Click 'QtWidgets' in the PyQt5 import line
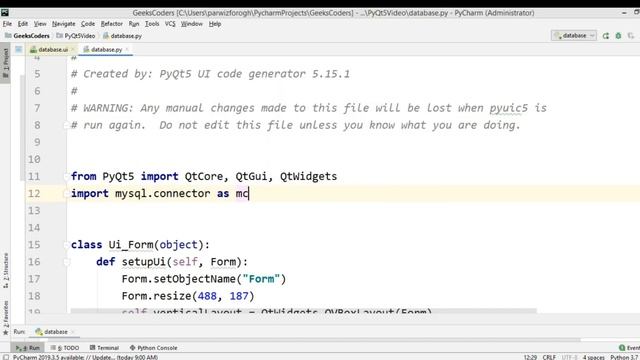Screen dimensions: 640x360 pos(308,176)
